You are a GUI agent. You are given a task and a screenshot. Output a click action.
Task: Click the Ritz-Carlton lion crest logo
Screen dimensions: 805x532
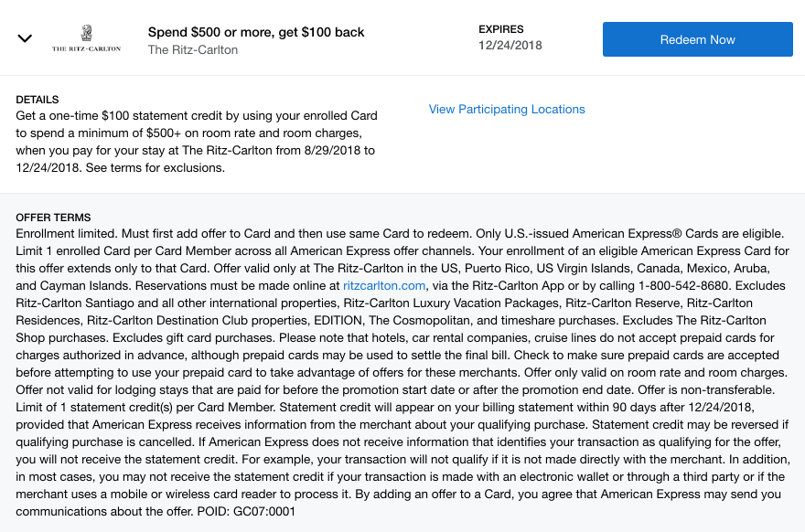tap(85, 32)
